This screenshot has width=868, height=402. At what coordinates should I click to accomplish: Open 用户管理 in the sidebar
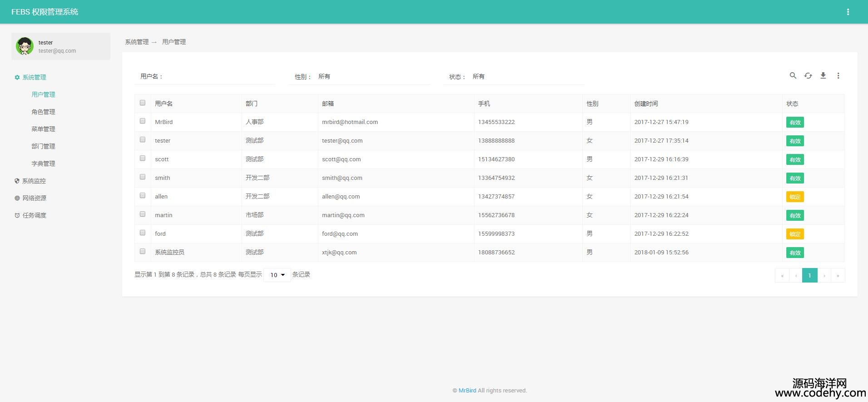click(x=43, y=95)
